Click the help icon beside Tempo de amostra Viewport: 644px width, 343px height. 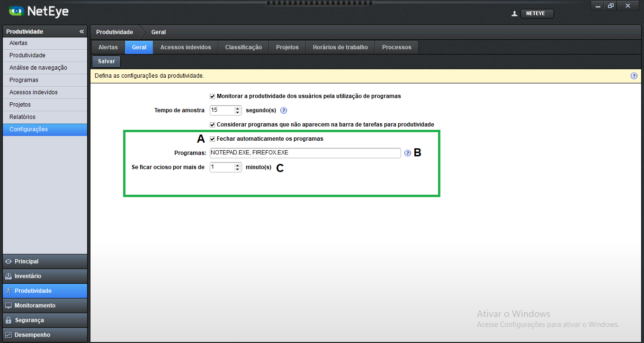(x=284, y=110)
